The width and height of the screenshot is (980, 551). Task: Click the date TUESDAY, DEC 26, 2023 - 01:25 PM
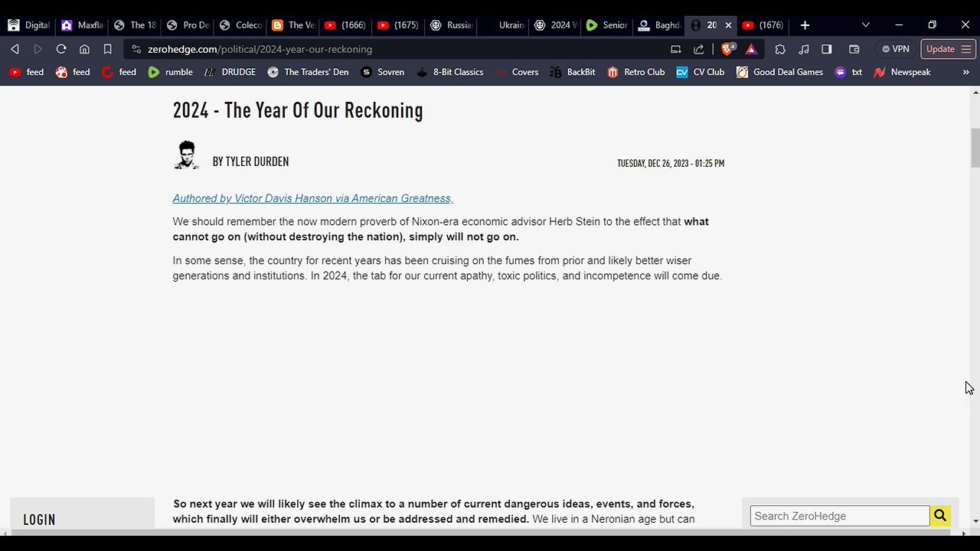pos(671,163)
